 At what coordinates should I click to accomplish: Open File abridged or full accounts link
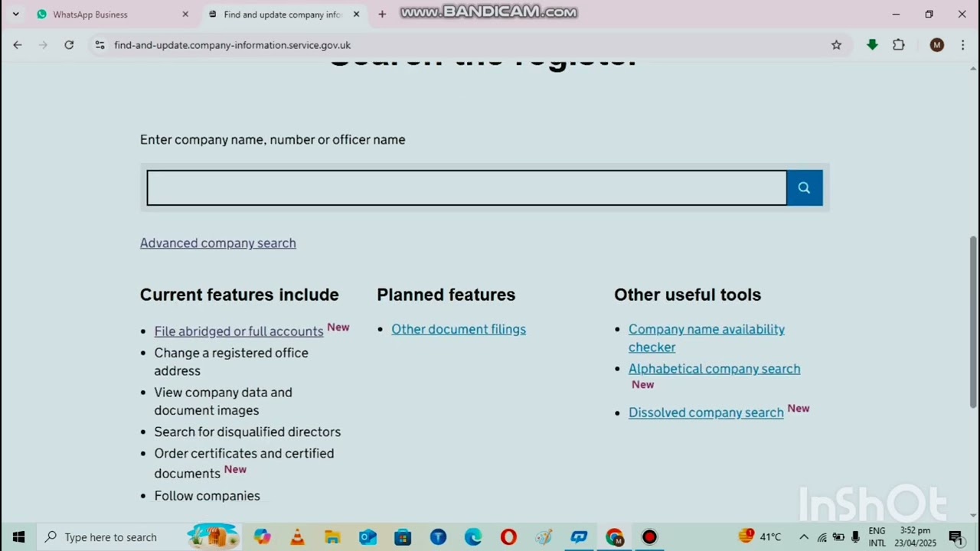pyautogui.click(x=239, y=331)
